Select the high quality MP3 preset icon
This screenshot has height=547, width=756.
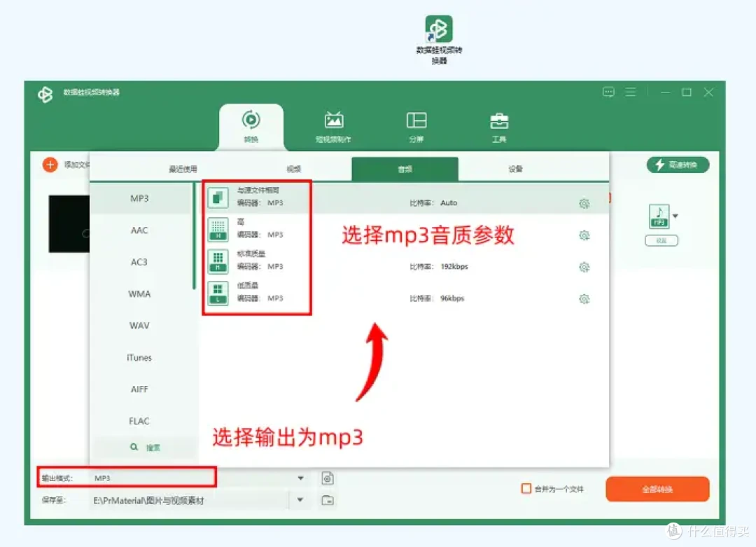218,229
